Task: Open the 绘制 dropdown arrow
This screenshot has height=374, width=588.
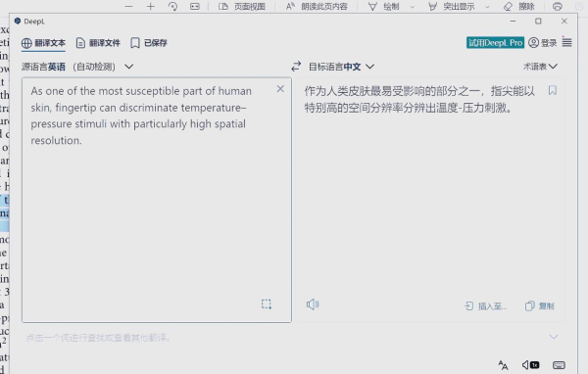Action: point(413,7)
